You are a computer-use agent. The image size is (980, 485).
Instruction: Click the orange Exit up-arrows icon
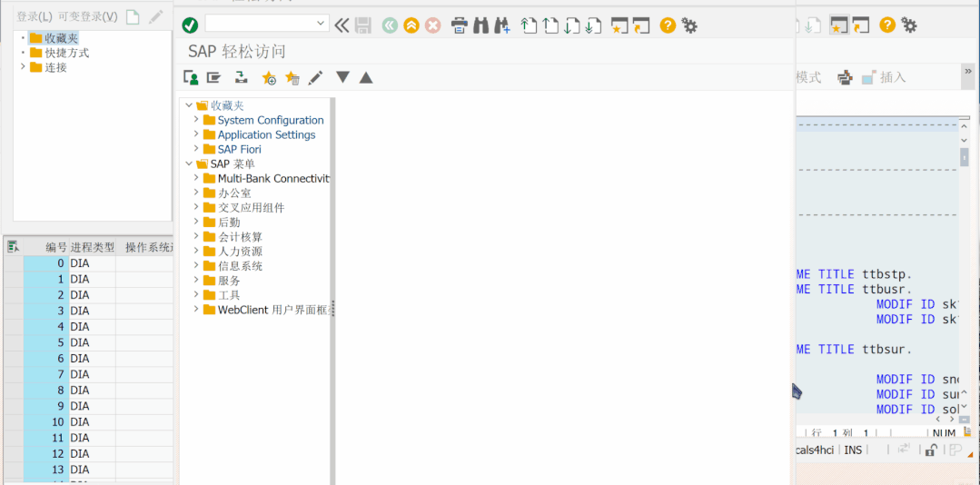tap(411, 25)
